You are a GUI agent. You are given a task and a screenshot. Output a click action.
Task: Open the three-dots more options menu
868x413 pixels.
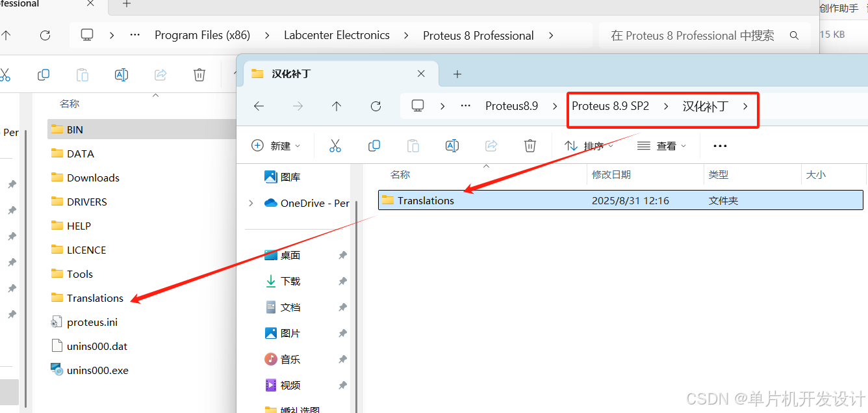pos(720,146)
